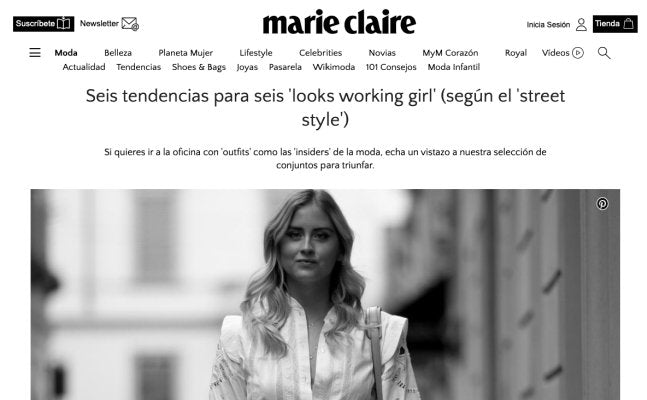Open the hamburger menu icon
This screenshot has height=400, width=647.
click(35, 52)
